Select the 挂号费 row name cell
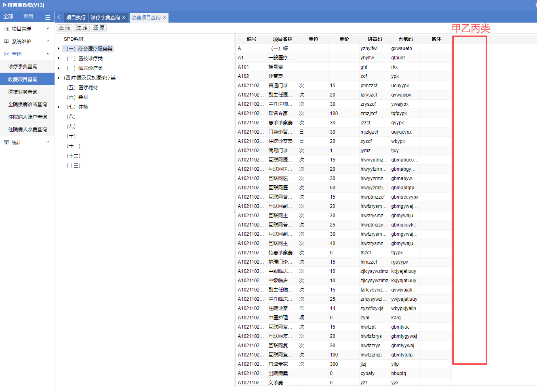The image size is (537, 392). tap(282, 67)
